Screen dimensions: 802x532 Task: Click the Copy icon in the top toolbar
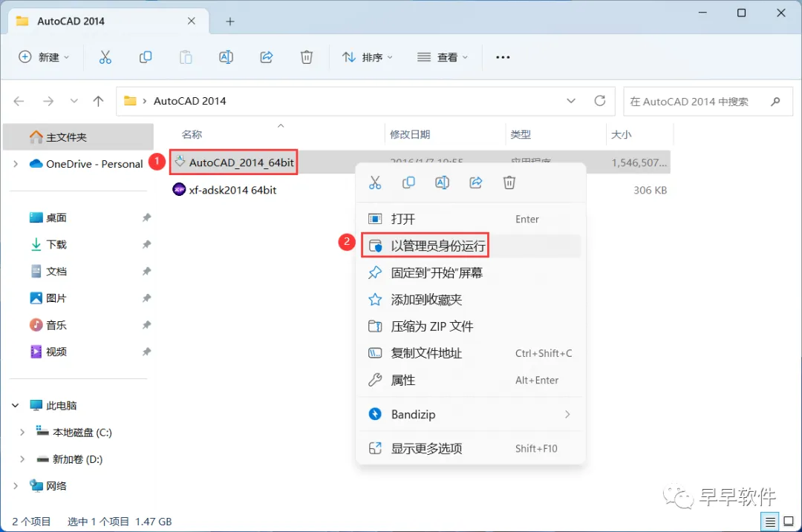point(146,57)
